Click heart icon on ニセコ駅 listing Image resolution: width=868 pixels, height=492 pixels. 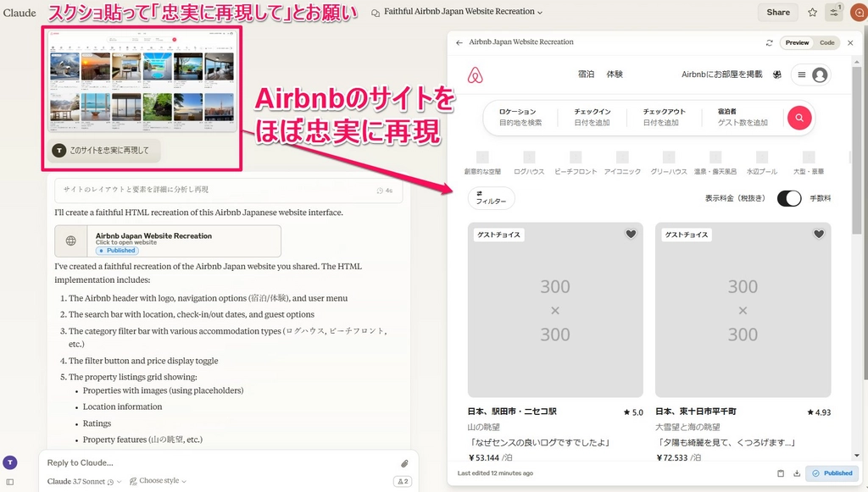click(631, 234)
